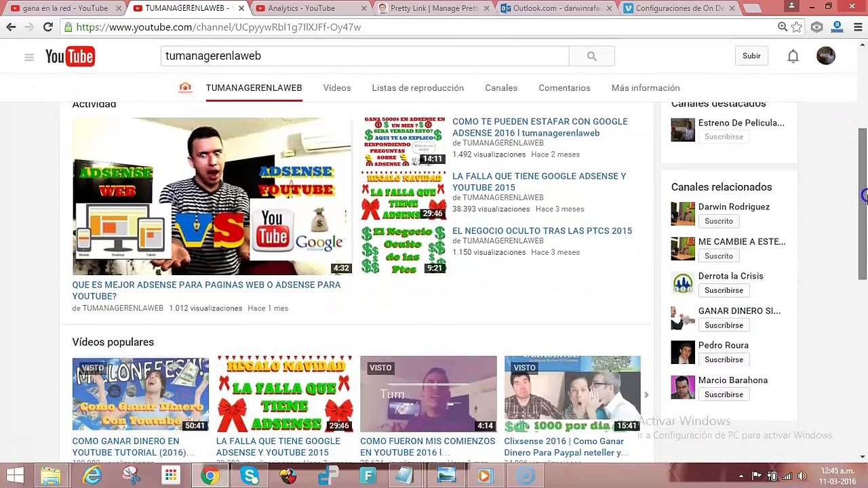This screenshot has height=488, width=868.
Task: Click the volume icon in system tray
Action: tap(802, 476)
